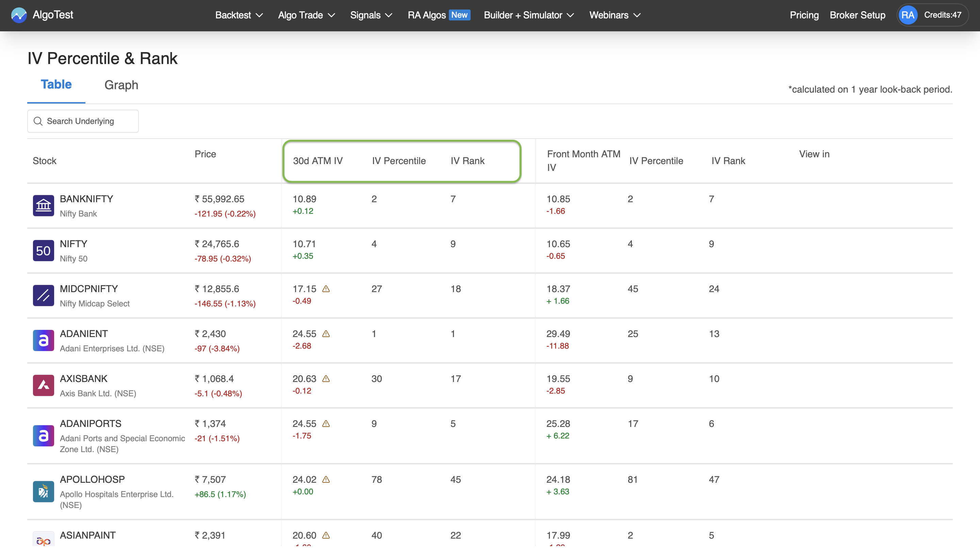The image size is (980, 557).
Task: Click NIFTY price ₹ 24,765.6
Action: coord(217,244)
